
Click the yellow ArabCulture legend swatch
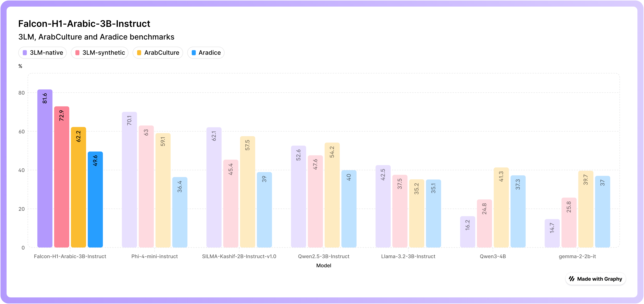[139, 53]
